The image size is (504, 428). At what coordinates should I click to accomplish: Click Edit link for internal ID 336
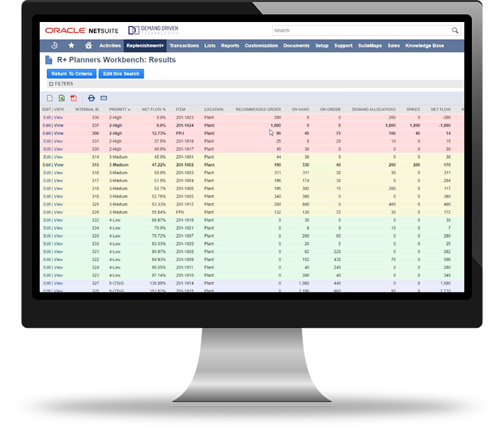tap(47, 118)
